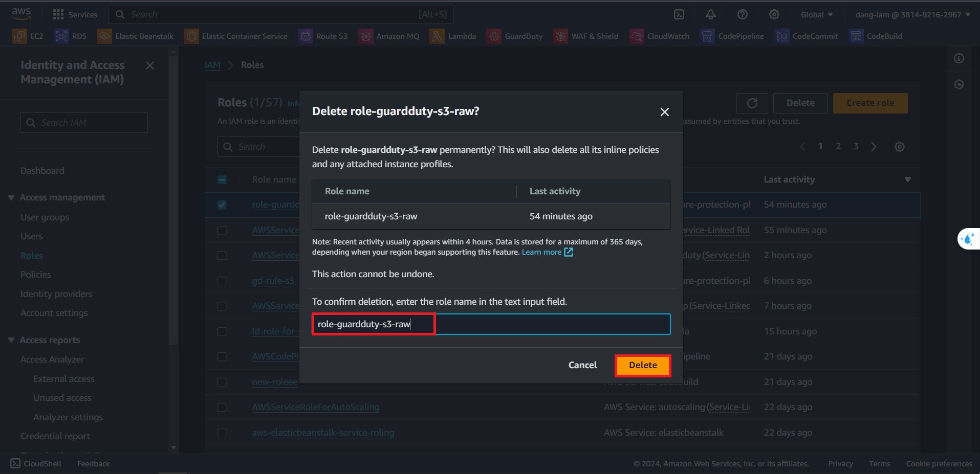Screen dimensions: 980x474
Task: Uncheck the role-guardduty-s3-raw row checkbox
Action: click(222, 205)
